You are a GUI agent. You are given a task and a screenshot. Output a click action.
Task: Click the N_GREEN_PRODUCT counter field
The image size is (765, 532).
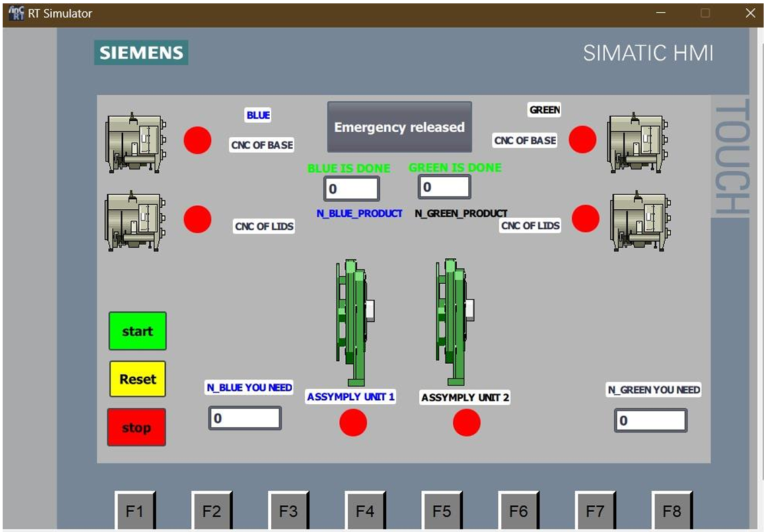coord(445,187)
